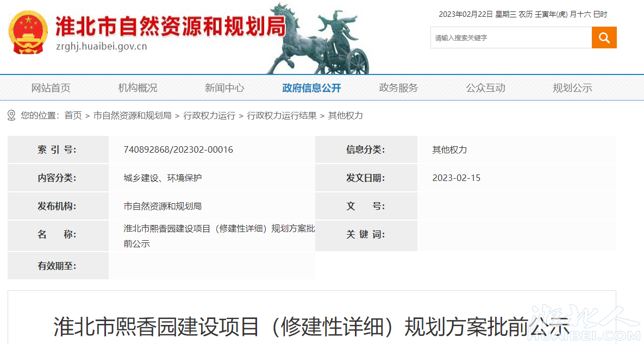
Task: Open the 网站首页 navigation tab
Action: (51, 88)
